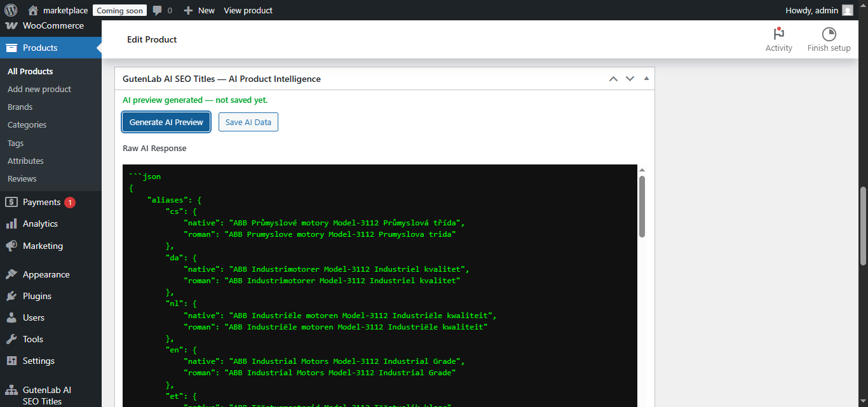The image size is (868, 407).
Task: Click the Finish setup progress icon
Action: [x=829, y=33]
